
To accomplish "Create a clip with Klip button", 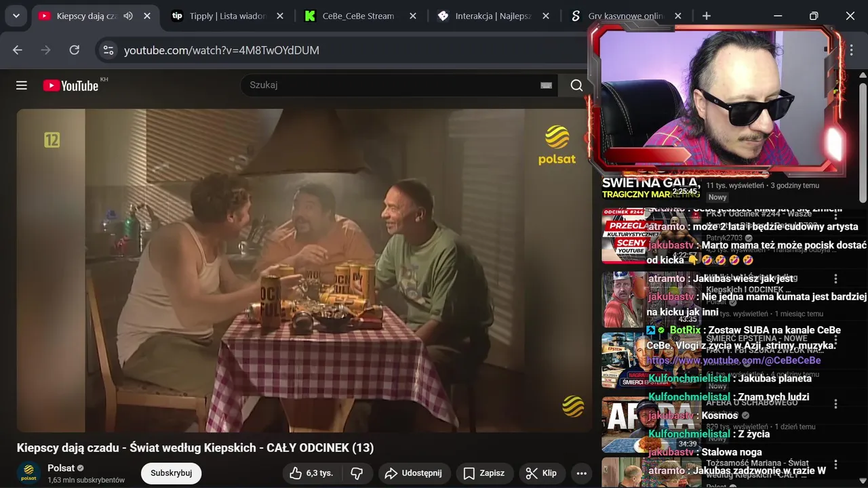I will [x=542, y=473].
